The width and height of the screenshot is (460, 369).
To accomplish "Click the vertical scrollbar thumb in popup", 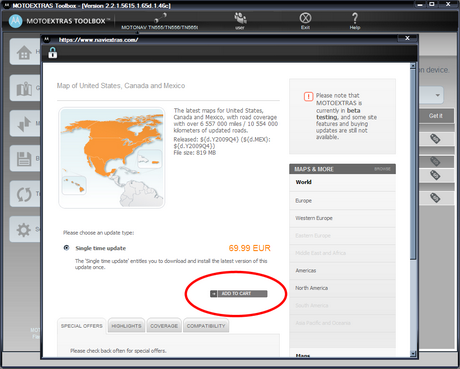I will (x=413, y=164).
